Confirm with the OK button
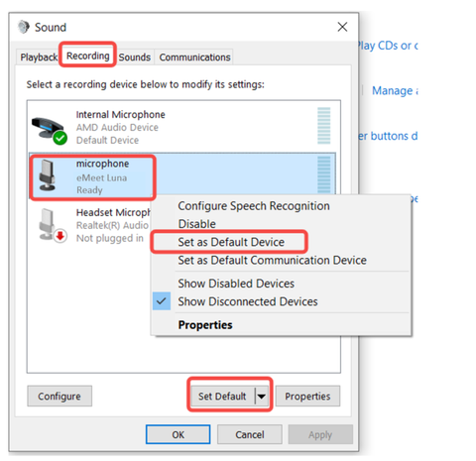Screen dimensions: 476x461 178,434
